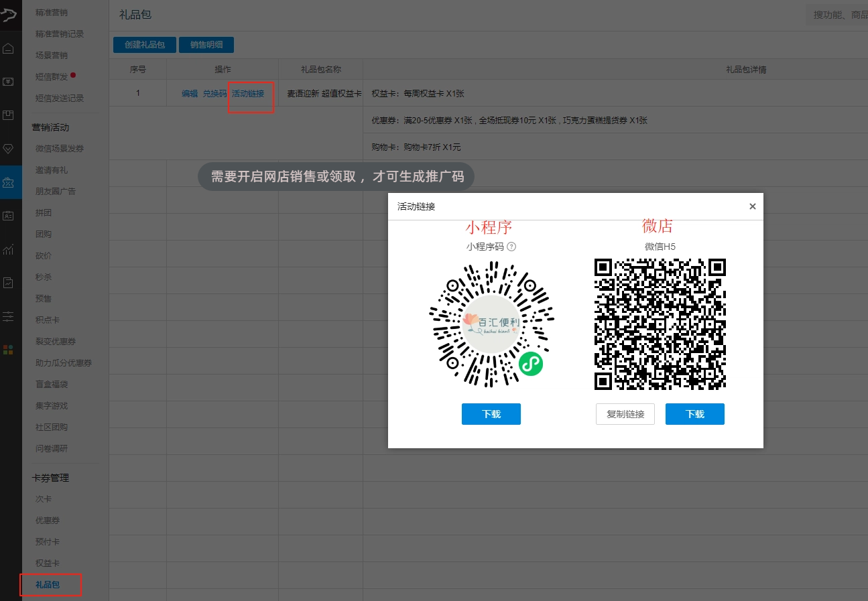Viewport: 868px width, 601px height.
Task: Select the highlighted coupon marketing icon
Action: [9, 182]
